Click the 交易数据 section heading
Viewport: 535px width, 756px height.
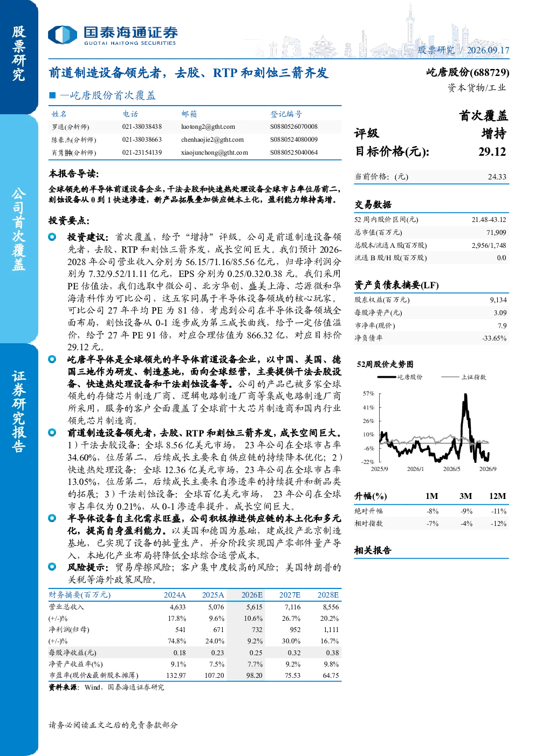[373, 204]
